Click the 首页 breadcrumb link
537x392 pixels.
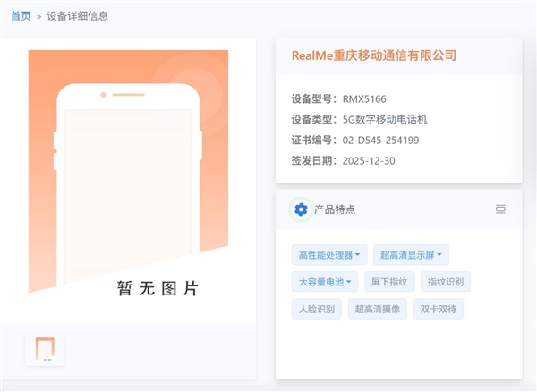(x=21, y=15)
